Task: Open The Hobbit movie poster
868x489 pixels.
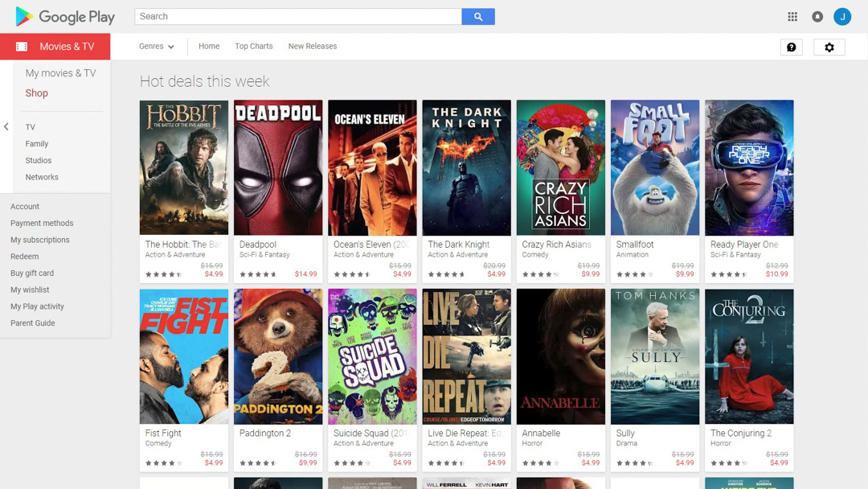Action: click(184, 168)
